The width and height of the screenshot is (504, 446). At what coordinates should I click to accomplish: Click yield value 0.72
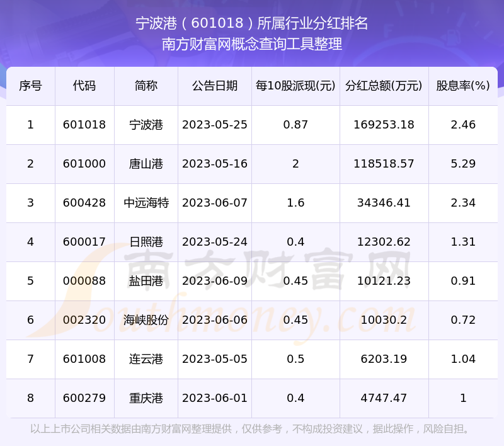click(463, 320)
